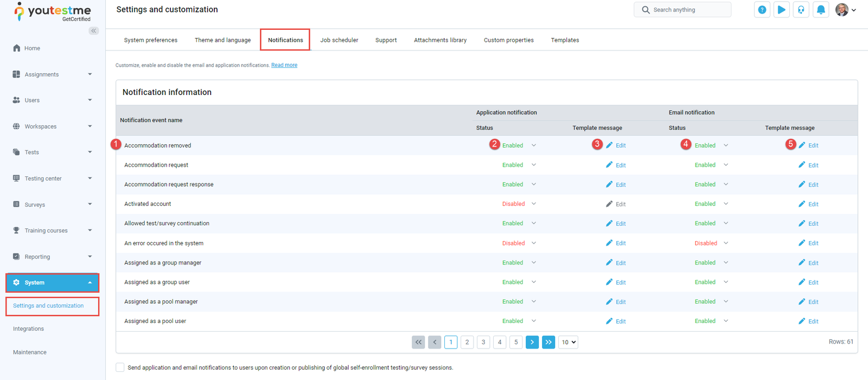Click the help question mark icon
Viewport: 868px width, 380px height.
click(762, 10)
